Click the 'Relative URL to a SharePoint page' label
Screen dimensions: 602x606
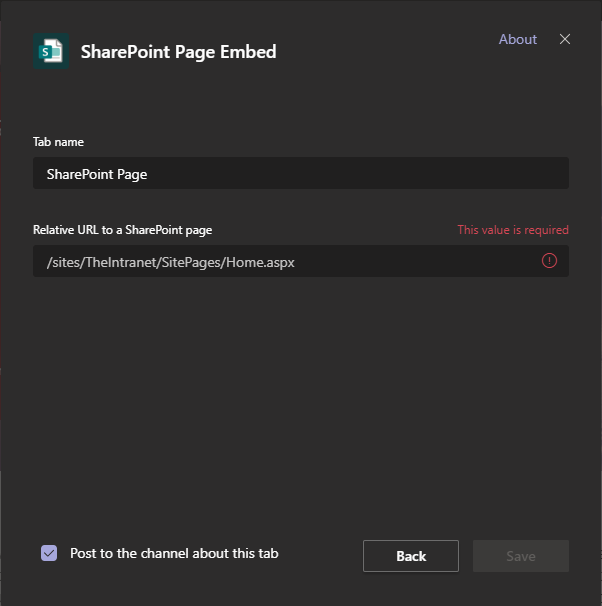[122, 230]
